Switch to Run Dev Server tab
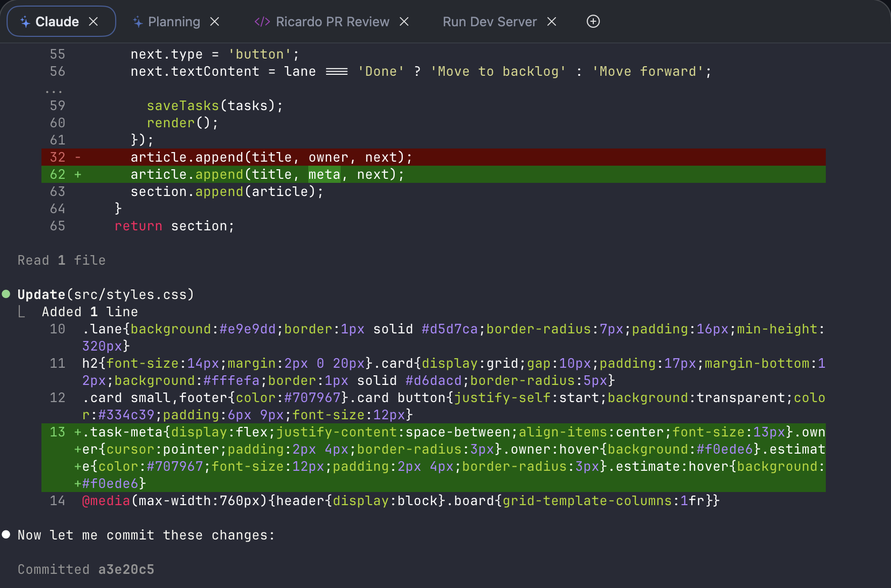The width and height of the screenshot is (891, 588). [489, 22]
